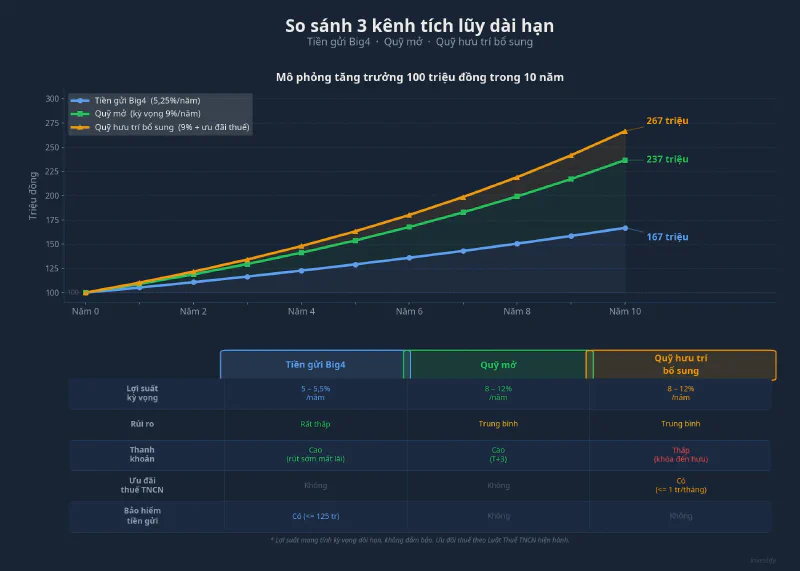This screenshot has height=571, width=800.
Task: Select the Quỹ hưu trí bổ sung header
Action: coord(681,364)
